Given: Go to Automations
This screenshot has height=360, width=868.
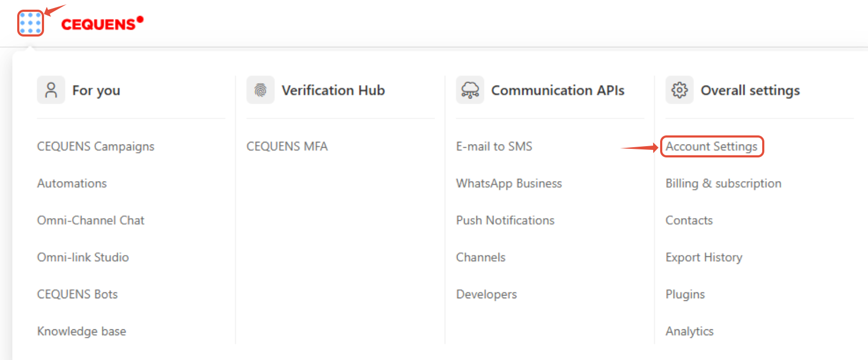Looking at the screenshot, I should coord(72,183).
